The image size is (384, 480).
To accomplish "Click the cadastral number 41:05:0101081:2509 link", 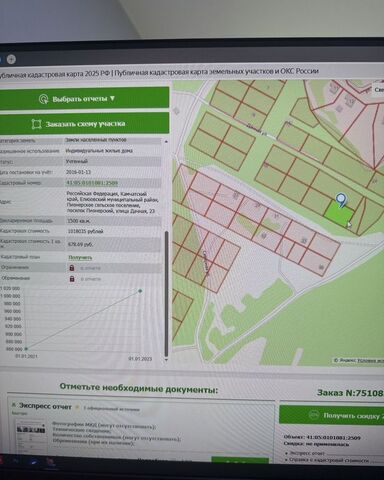I will coord(92,183).
